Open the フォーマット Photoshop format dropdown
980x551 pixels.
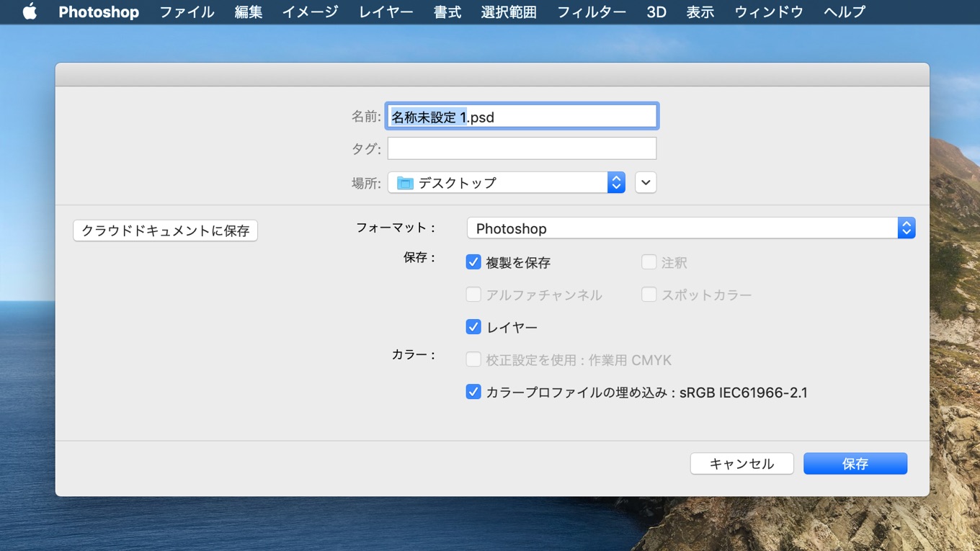[691, 228]
